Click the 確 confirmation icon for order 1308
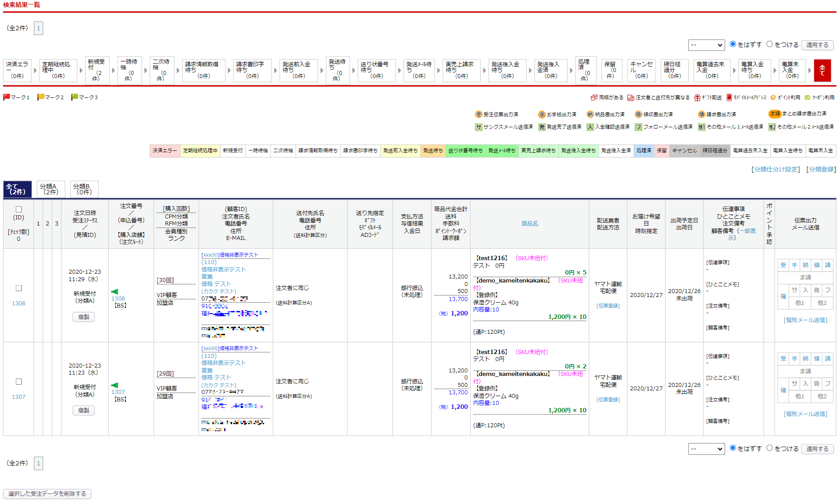This screenshot has height=504, width=840. coord(783,296)
